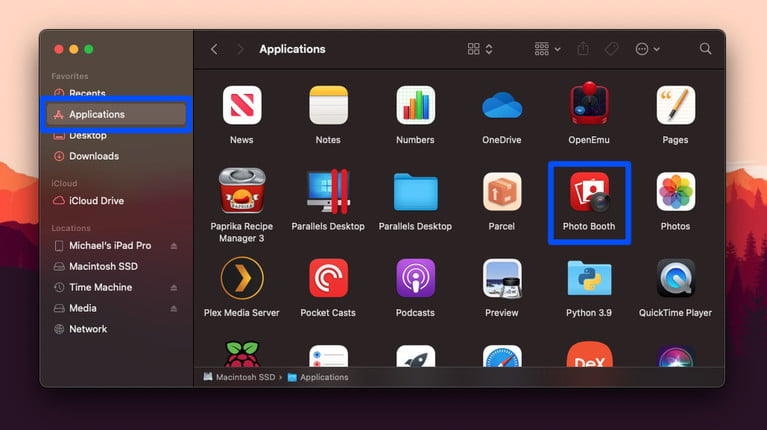Click the Share button in toolbar

[583, 49]
